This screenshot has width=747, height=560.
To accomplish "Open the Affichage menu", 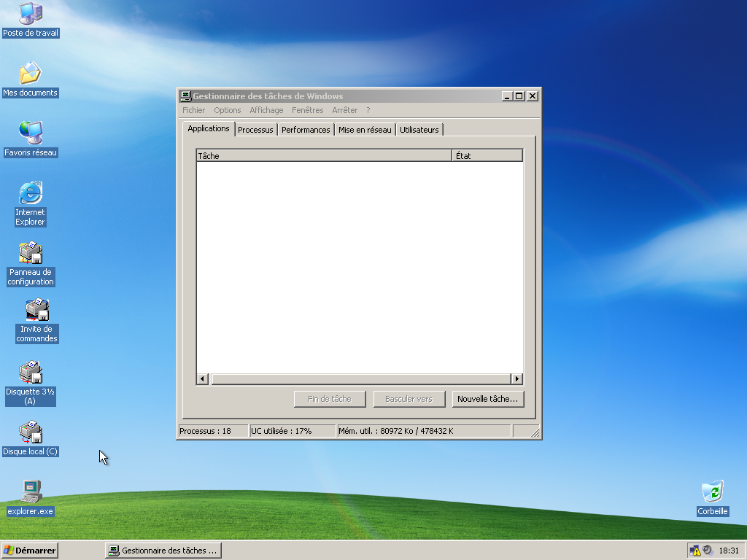I will point(266,110).
